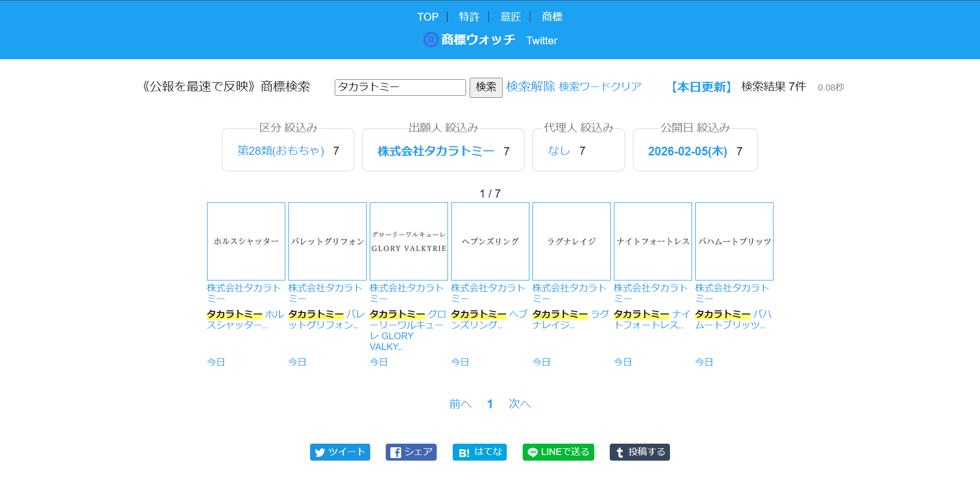Click 今日 date under ホルスシャッター entry
The height and width of the screenshot is (491, 980).
click(x=216, y=362)
